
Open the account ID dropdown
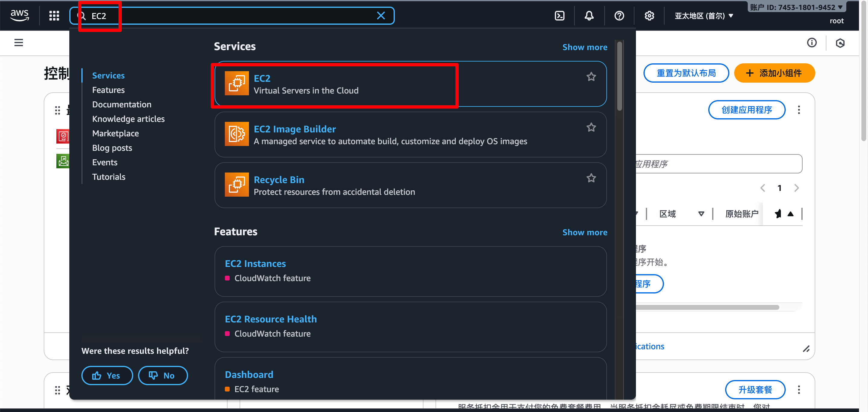pyautogui.click(x=796, y=7)
